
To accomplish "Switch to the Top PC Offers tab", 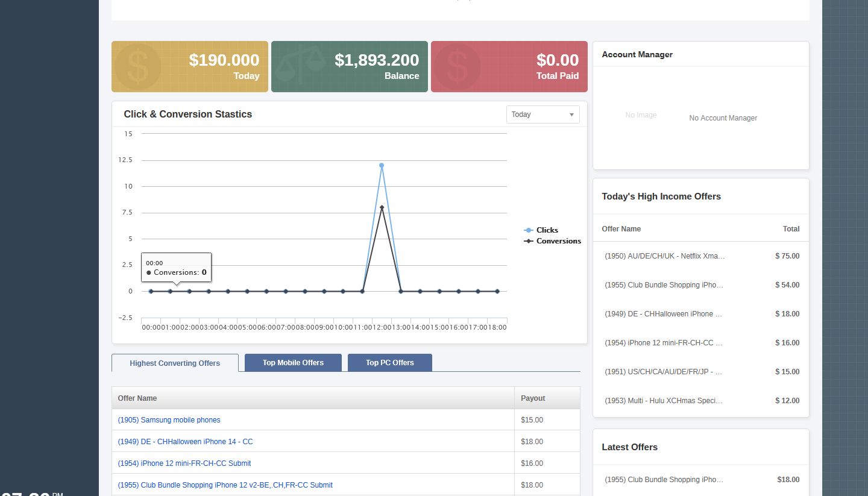I will [x=389, y=363].
